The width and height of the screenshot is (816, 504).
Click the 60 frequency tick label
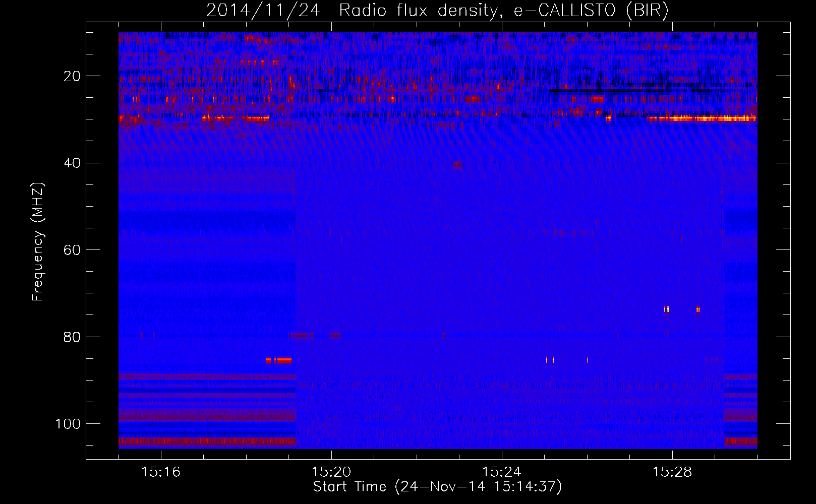72,250
